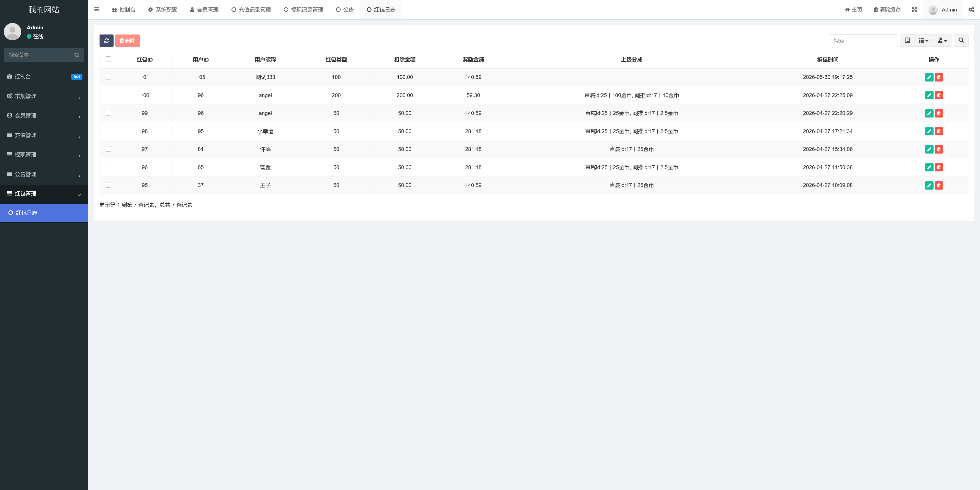Click the magnifier common search button

(x=961, y=40)
